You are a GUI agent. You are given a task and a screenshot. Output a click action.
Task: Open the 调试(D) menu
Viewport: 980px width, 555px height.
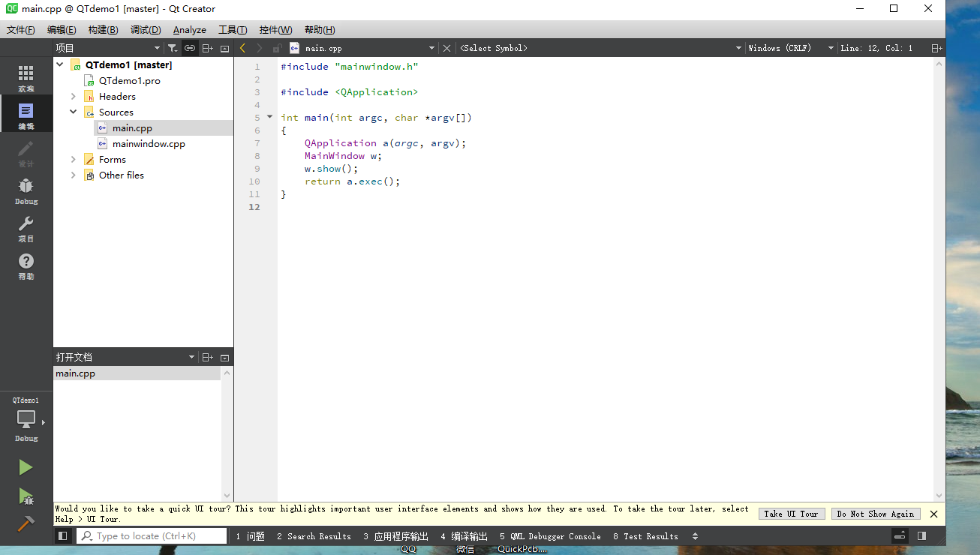pyautogui.click(x=146, y=30)
